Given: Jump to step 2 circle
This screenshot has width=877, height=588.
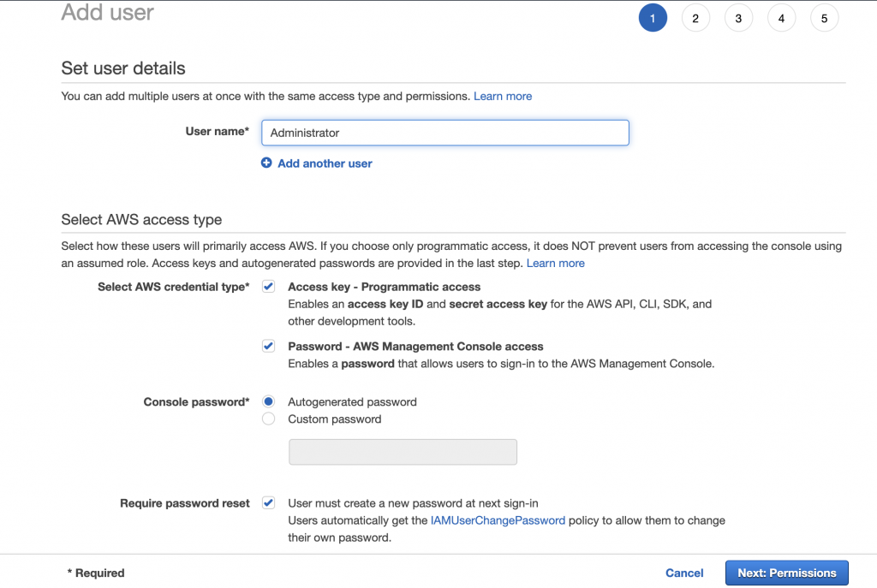Looking at the screenshot, I should pyautogui.click(x=695, y=18).
